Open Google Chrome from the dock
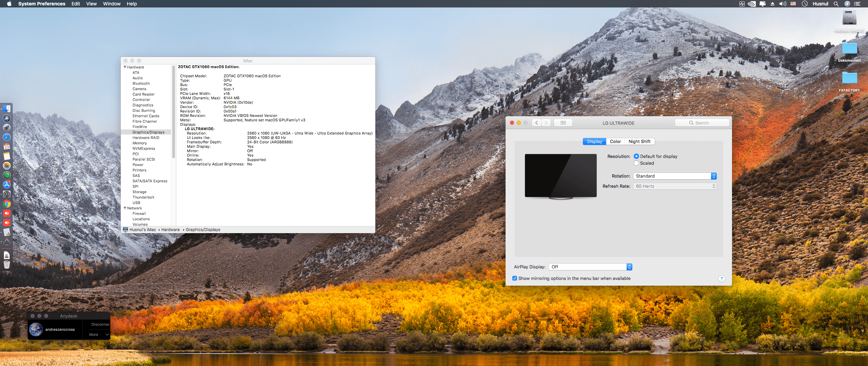 [7, 204]
